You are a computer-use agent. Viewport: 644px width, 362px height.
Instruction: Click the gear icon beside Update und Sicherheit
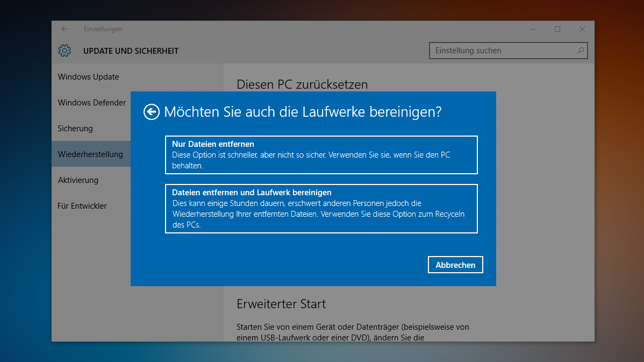pyautogui.click(x=65, y=51)
